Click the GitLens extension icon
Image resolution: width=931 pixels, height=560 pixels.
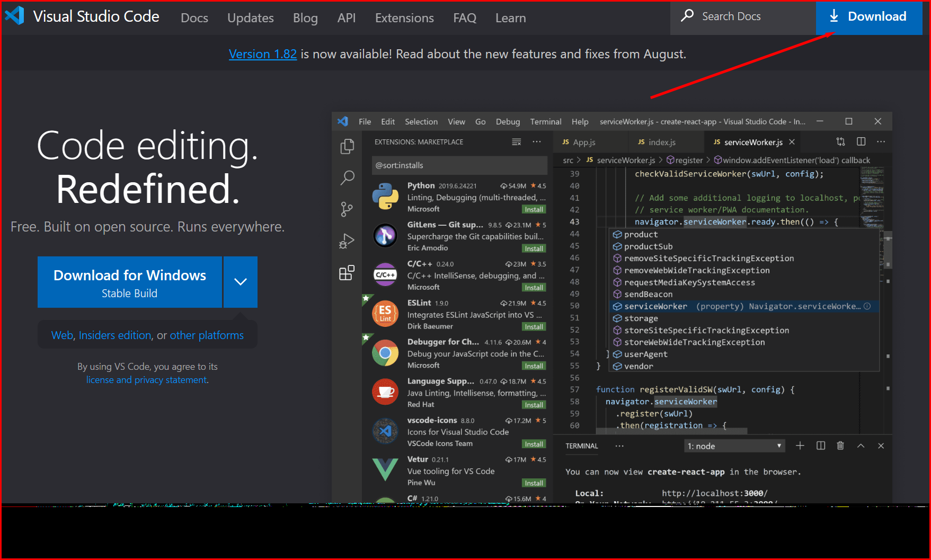click(385, 236)
